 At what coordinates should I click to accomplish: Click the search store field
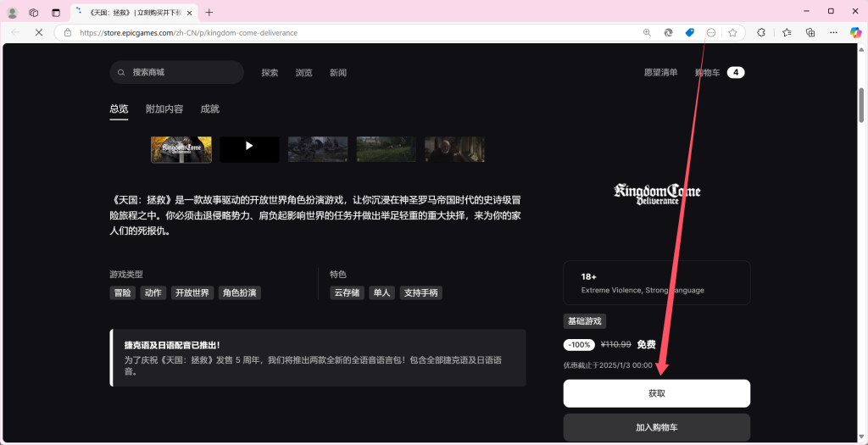point(176,73)
